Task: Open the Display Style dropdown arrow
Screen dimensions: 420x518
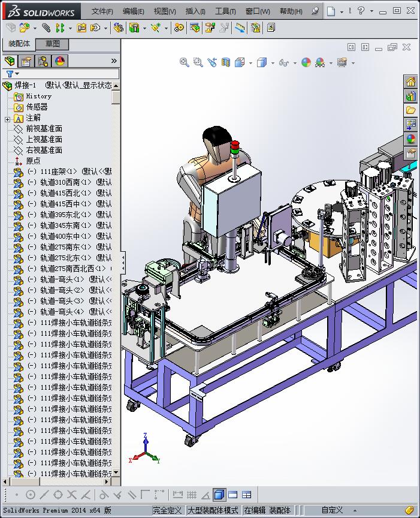Action: click(x=273, y=63)
